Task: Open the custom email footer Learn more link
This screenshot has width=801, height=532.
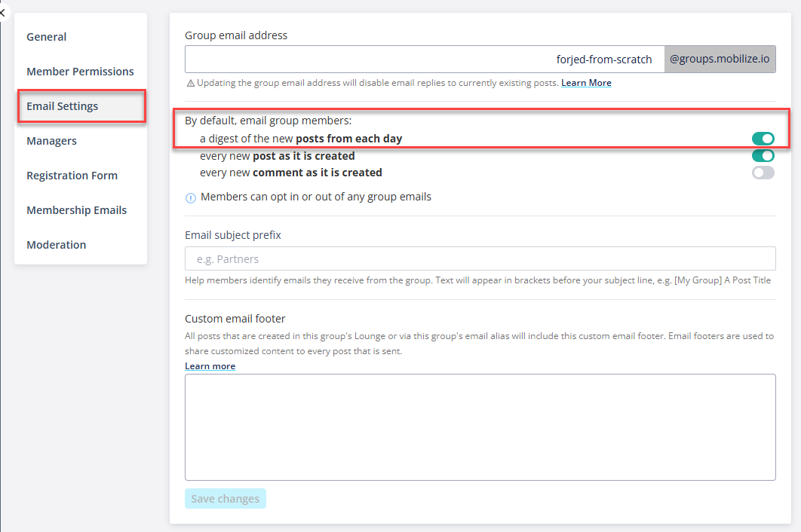Action: click(x=210, y=366)
